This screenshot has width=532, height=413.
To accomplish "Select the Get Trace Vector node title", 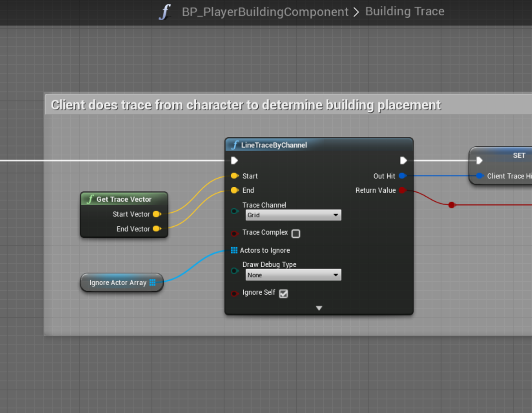I will click(x=124, y=199).
